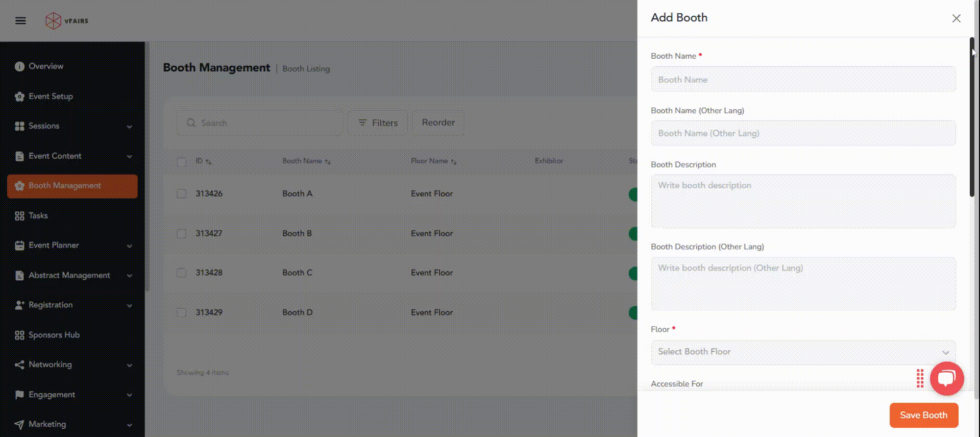980x437 pixels.
Task: Close the Add Booth panel
Action: tap(956, 18)
